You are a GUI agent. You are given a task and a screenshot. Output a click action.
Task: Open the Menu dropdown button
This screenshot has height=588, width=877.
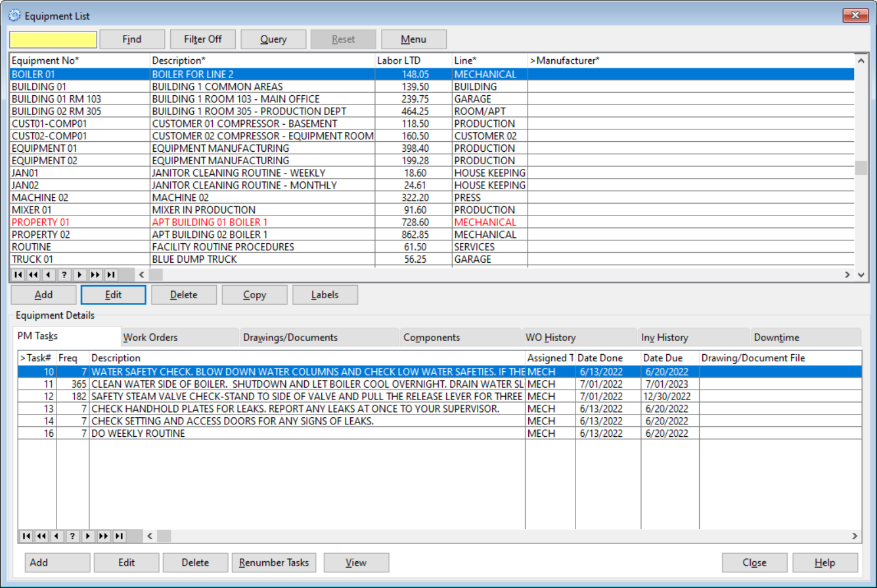pos(414,39)
